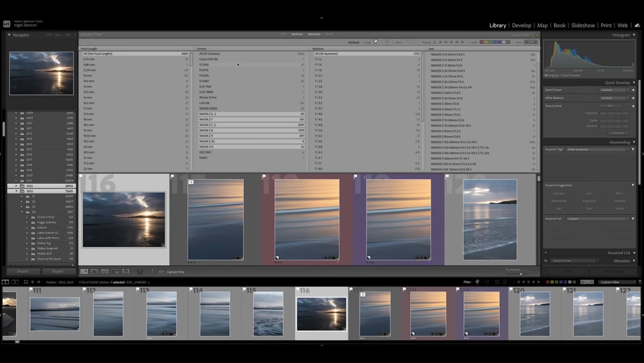Filter by flagged status in filmstrip bar

click(477, 282)
